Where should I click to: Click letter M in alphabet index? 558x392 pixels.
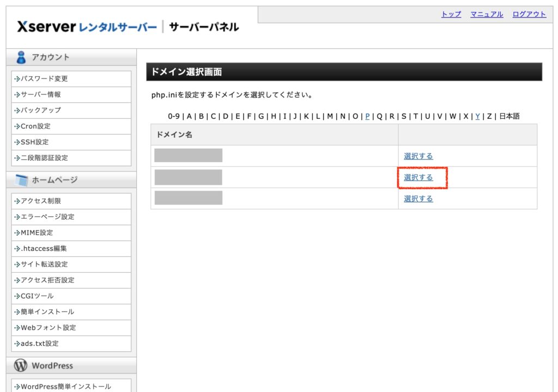[330, 117]
